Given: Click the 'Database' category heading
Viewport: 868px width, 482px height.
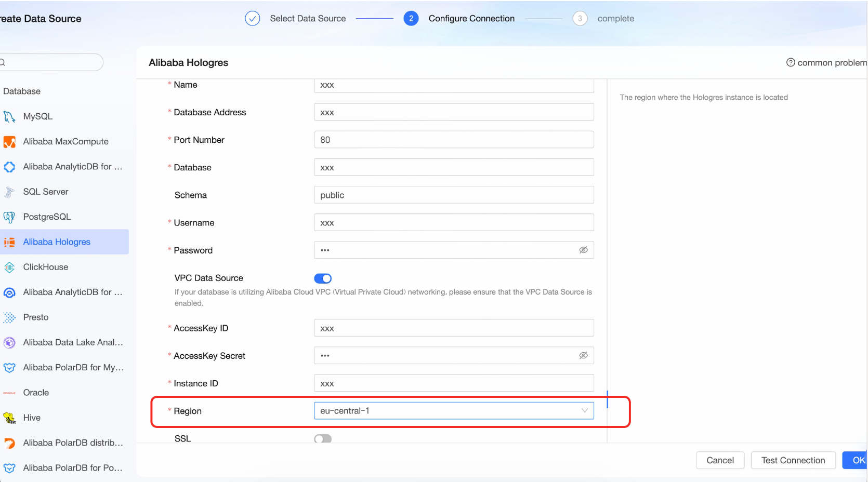Looking at the screenshot, I should tap(22, 91).
